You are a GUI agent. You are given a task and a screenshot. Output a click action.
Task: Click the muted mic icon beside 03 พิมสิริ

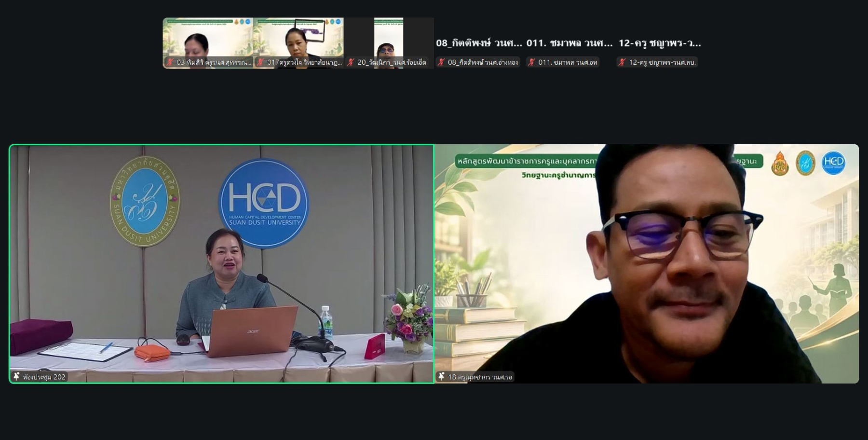tap(170, 62)
